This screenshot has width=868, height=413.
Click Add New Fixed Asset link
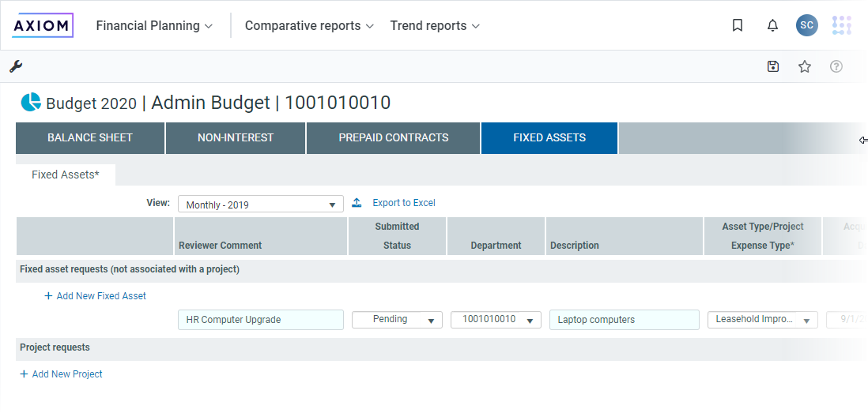pos(101,296)
